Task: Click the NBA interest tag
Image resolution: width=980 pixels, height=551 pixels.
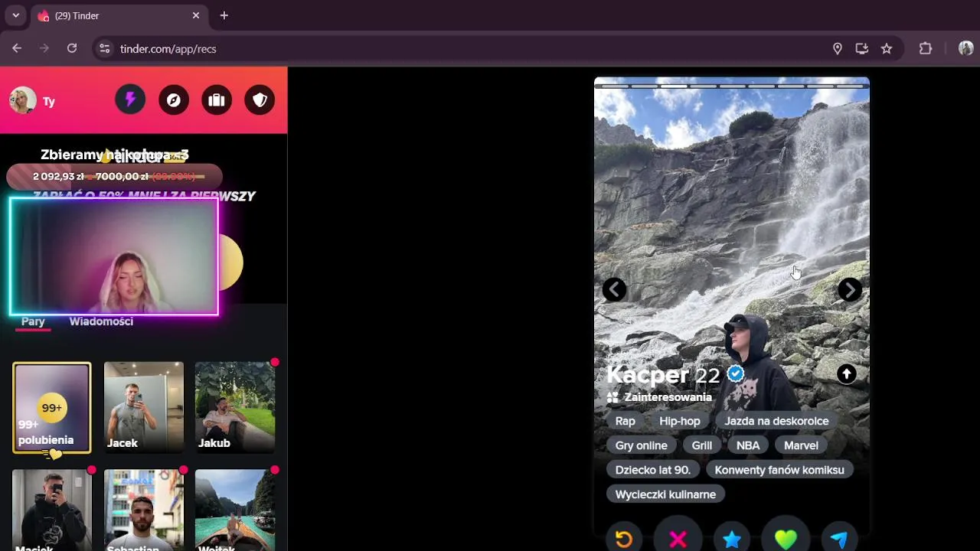Action: pos(748,445)
